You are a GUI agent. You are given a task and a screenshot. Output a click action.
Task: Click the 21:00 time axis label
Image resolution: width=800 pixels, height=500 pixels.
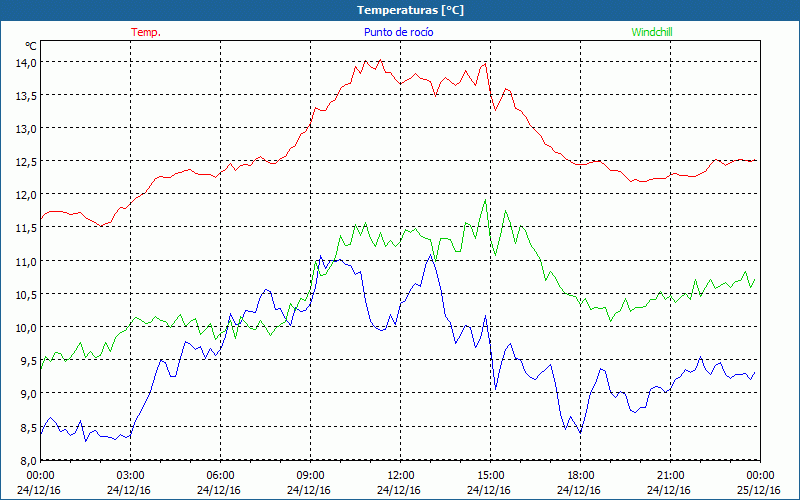(x=670, y=476)
